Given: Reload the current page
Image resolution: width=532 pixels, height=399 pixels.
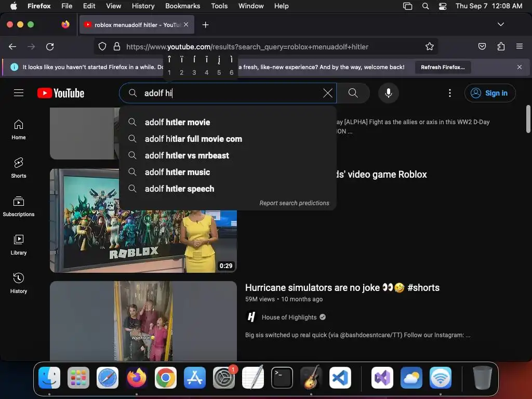Looking at the screenshot, I should click(50, 47).
